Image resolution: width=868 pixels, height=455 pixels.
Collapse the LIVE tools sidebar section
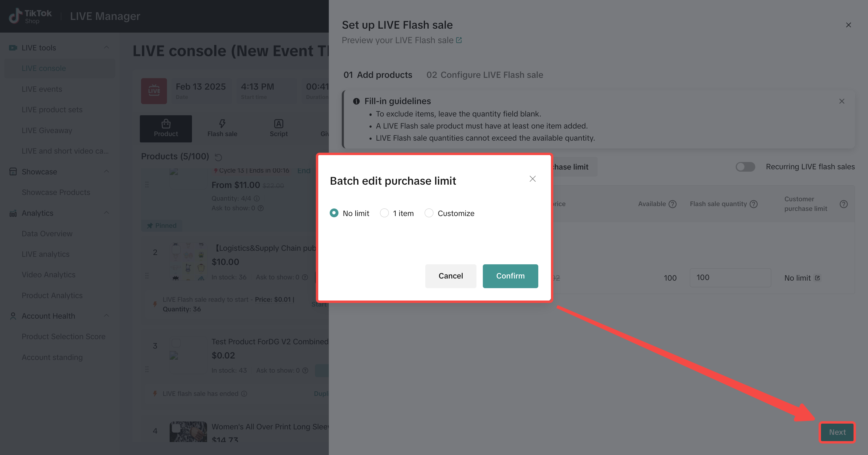pos(106,48)
